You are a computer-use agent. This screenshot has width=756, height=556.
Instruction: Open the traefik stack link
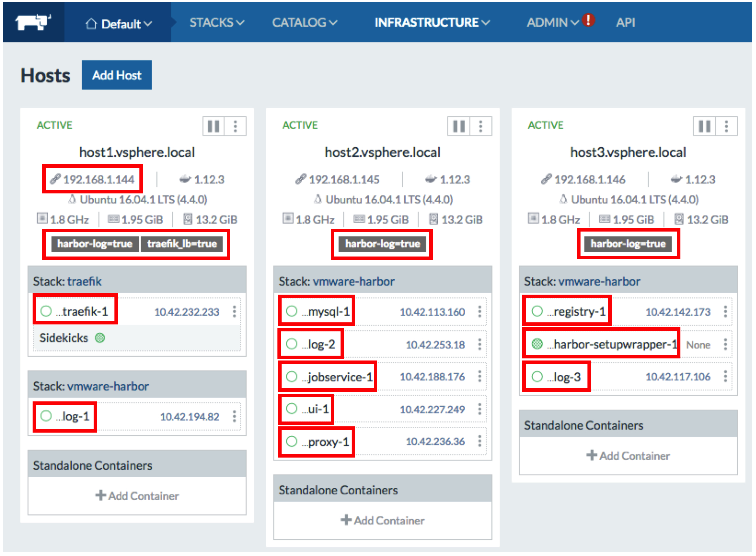click(x=84, y=281)
